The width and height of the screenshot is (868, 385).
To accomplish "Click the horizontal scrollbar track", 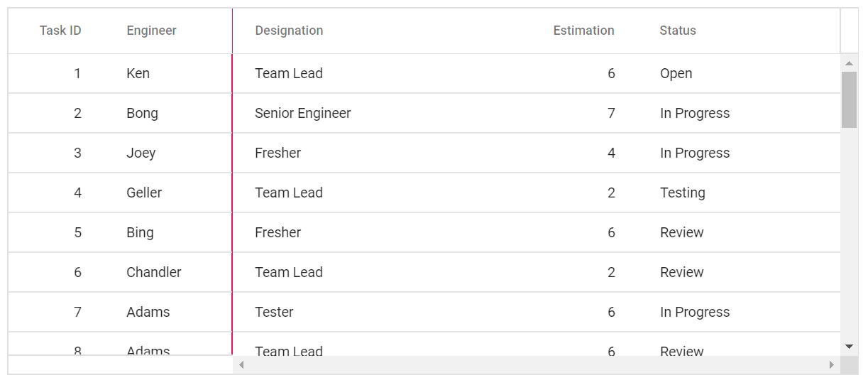I will (537, 364).
